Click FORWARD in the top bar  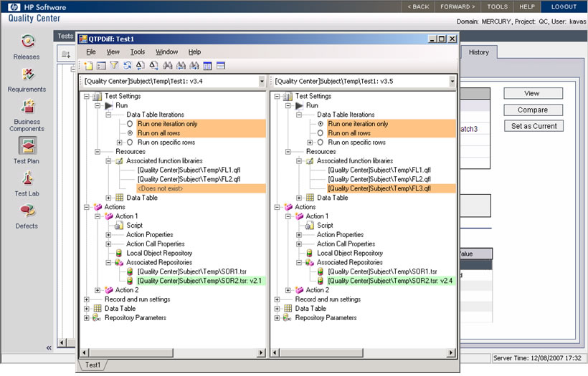coord(457,6)
